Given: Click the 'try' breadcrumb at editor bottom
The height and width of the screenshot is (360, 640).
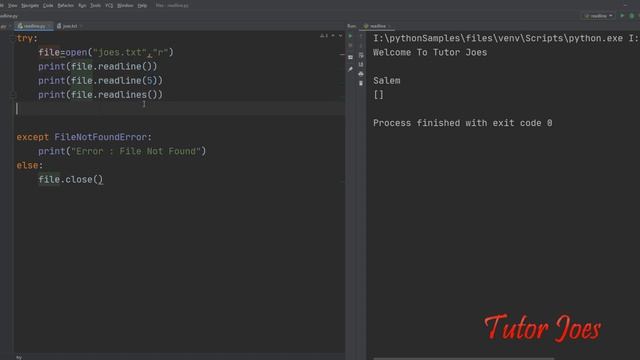Looking at the screenshot, I should pyautogui.click(x=19, y=357).
